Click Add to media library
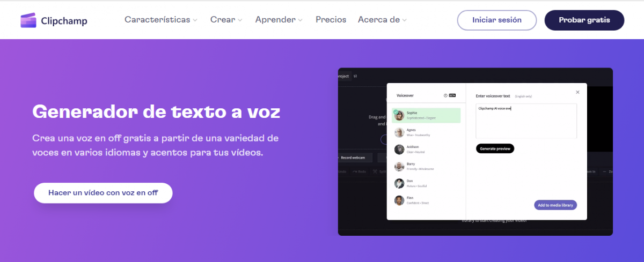Screen dimensions: 644x262 (555, 205)
